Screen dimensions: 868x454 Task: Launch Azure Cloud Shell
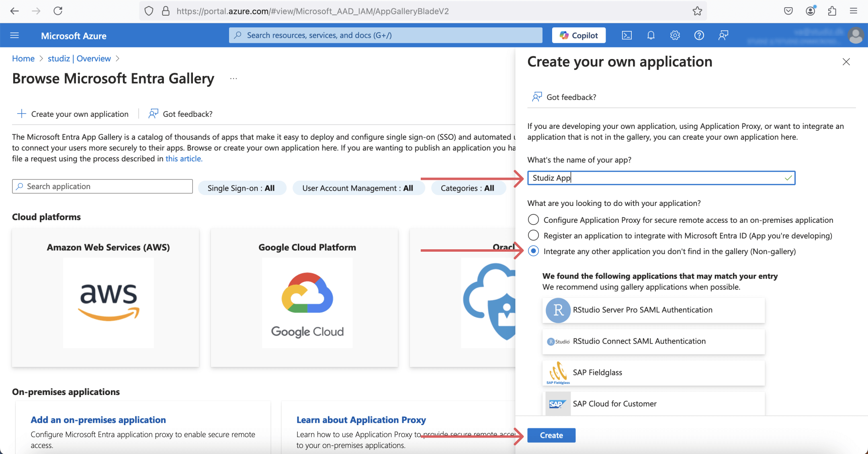click(x=626, y=35)
